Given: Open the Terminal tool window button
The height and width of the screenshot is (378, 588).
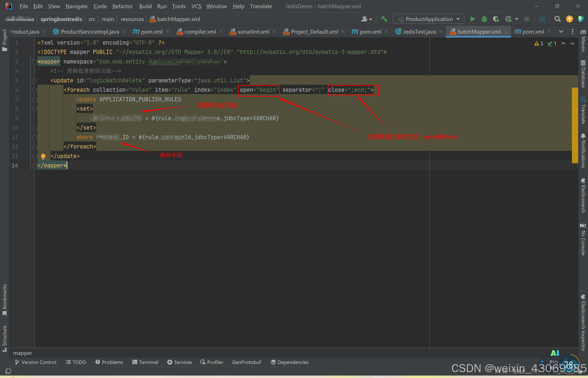Looking at the screenshot, I should click(145, 362).
